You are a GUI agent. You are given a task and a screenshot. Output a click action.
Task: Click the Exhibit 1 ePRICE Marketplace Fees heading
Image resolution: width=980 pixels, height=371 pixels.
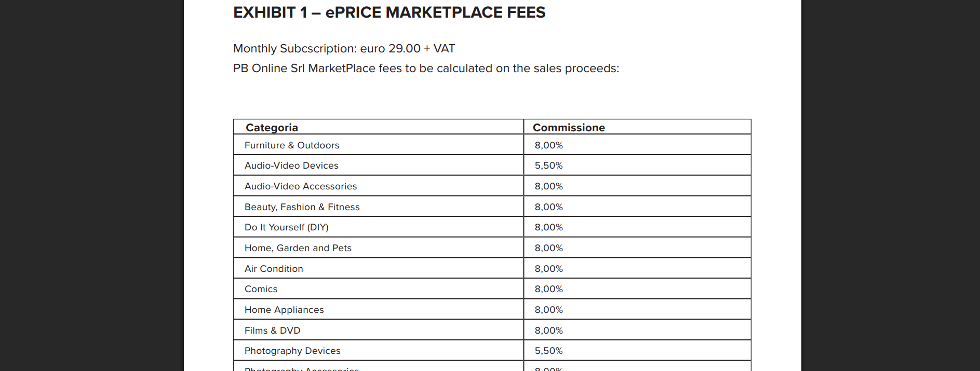coord(389,12)
